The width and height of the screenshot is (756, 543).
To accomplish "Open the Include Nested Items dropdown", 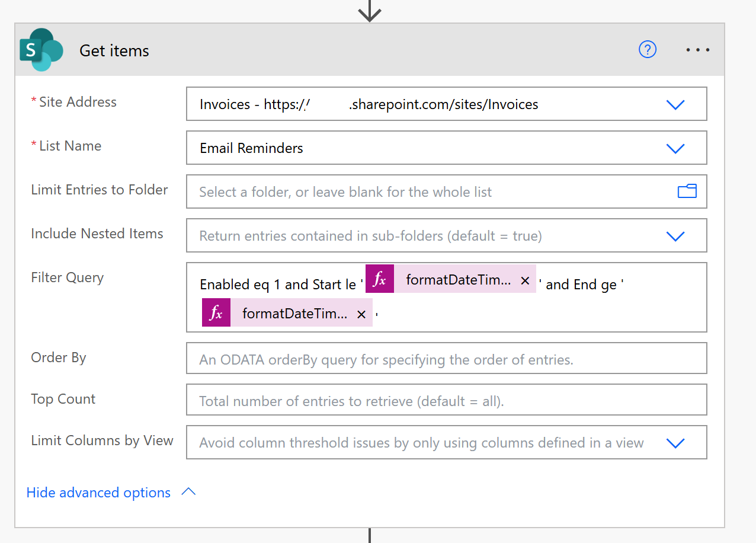I will click(675, 236).
